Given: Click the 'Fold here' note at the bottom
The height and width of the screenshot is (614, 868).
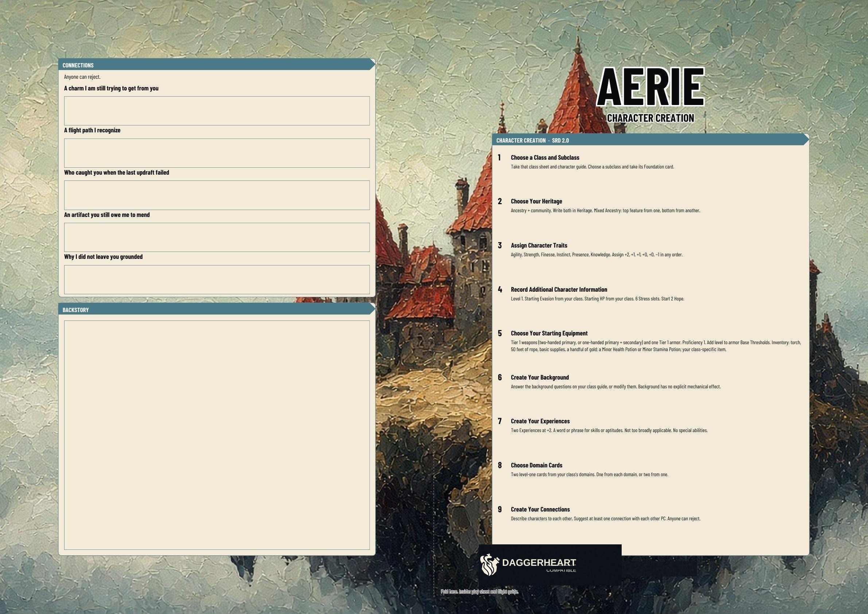Looking at the screenshot, I should pyautogui.click(x=479, y=591).
